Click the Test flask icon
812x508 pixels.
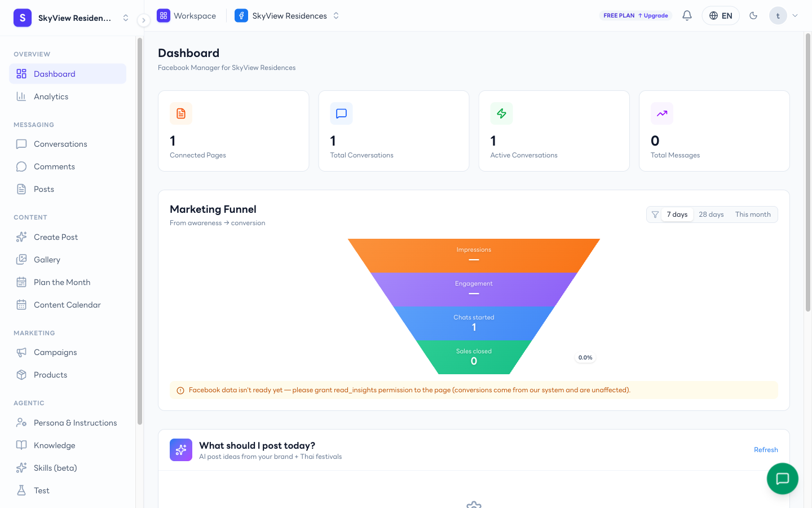pos(21,491)
